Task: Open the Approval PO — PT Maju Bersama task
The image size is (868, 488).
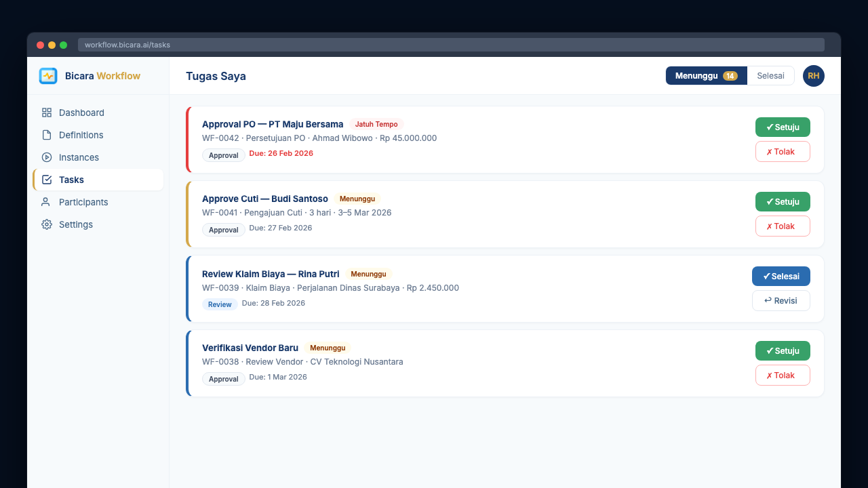Action: 272,124
